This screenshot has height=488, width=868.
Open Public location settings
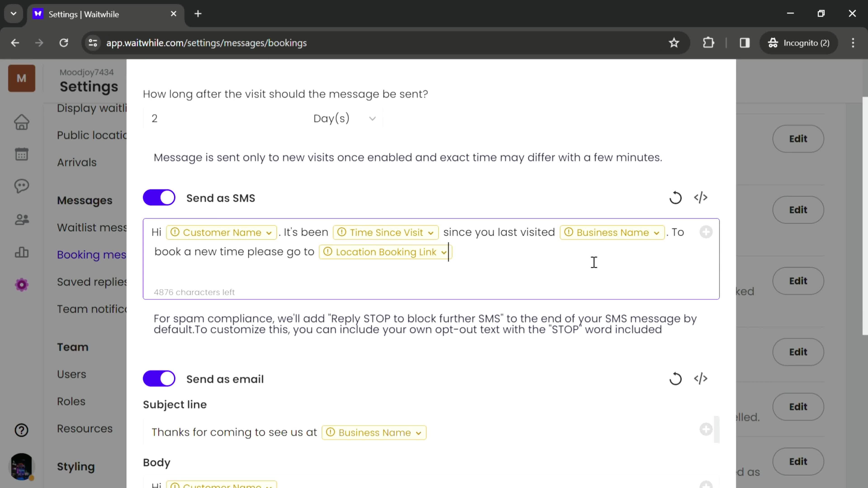92,135
